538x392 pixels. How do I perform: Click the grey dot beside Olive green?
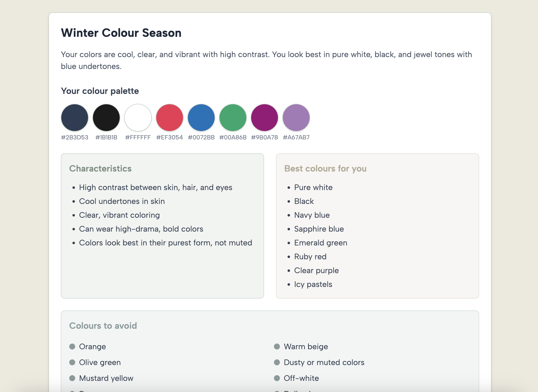[x=72, y=362]
